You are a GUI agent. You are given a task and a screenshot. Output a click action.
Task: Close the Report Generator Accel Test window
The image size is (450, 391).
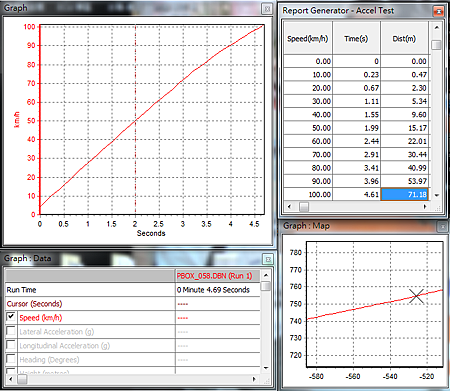[438, 11]
